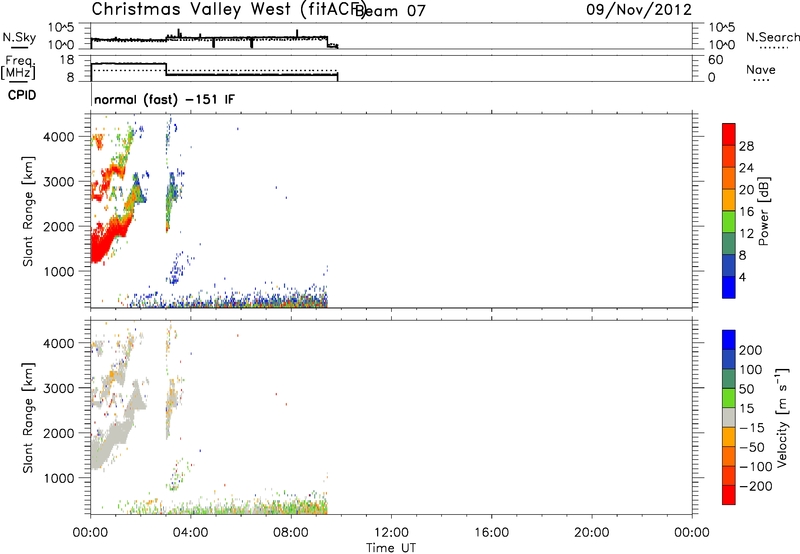Click the "18" tick on the frequency axis
Image resolution: width=800 pixels, height=554 pixels.
coord(67,60)
